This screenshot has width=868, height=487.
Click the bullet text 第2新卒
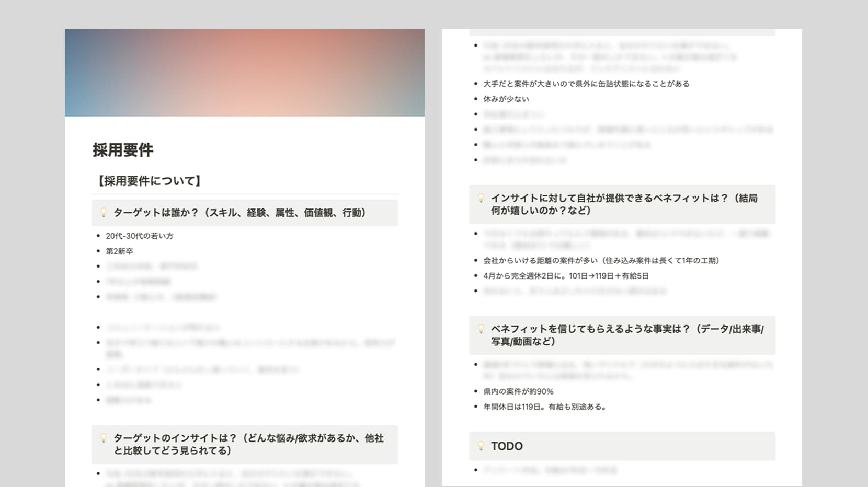click(x=119, y=251)
